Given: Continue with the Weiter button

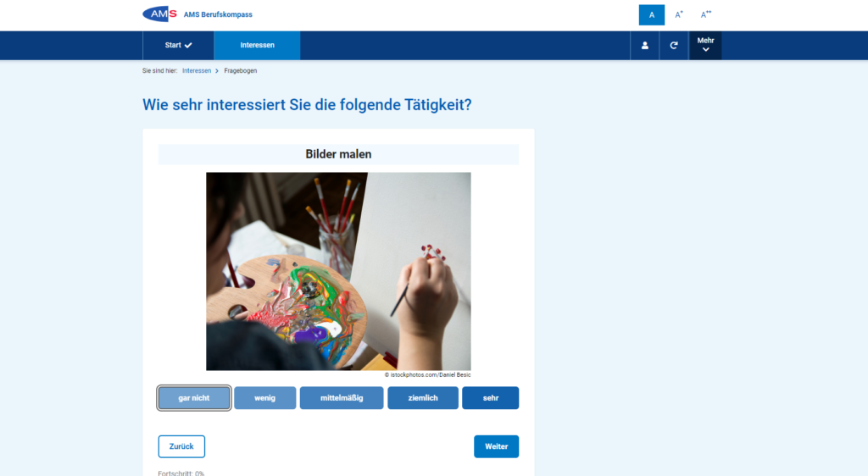Looking at the screenshot, I should point(496,446).
